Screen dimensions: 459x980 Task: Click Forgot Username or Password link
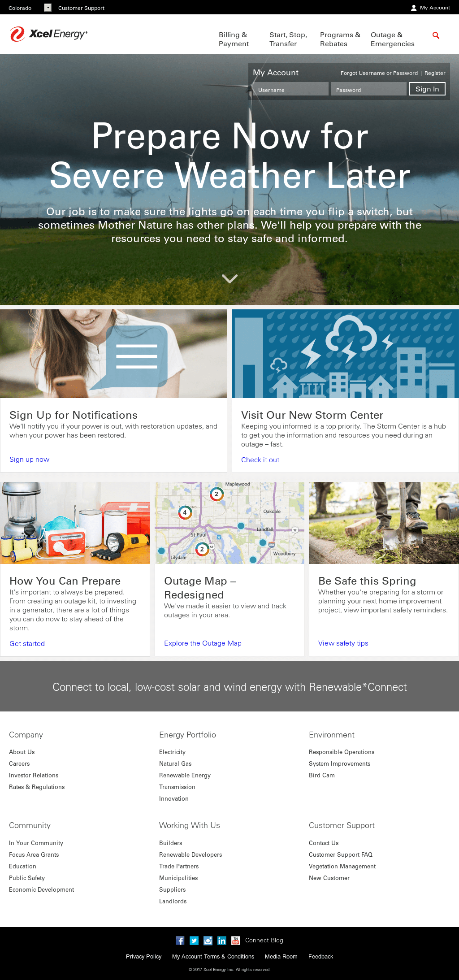[x=379, y=73]
